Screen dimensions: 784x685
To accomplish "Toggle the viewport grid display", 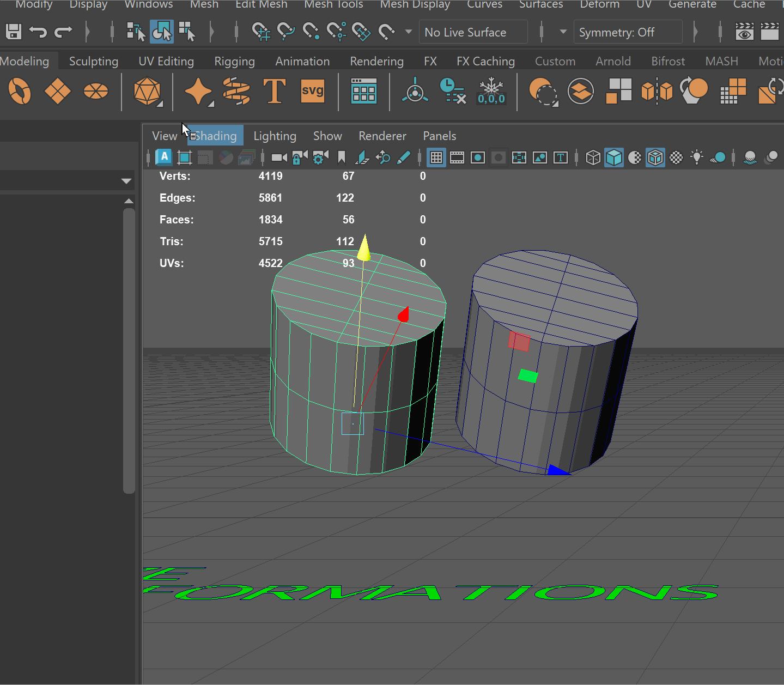I will coord(436,158).
